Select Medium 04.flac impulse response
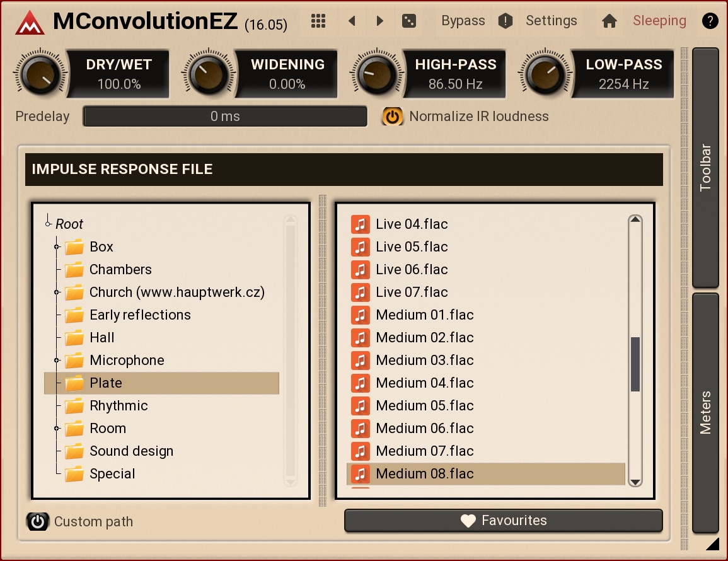The width and height of the screenshot is (728, 561). click(x=485, y=383)
